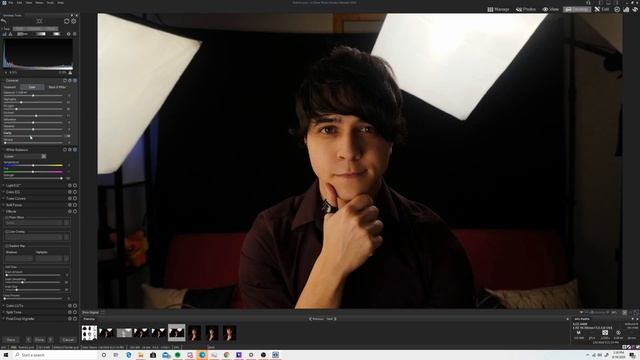
Task: Toggle highlight clipping warning under histogram
Action: click(70, 73)
